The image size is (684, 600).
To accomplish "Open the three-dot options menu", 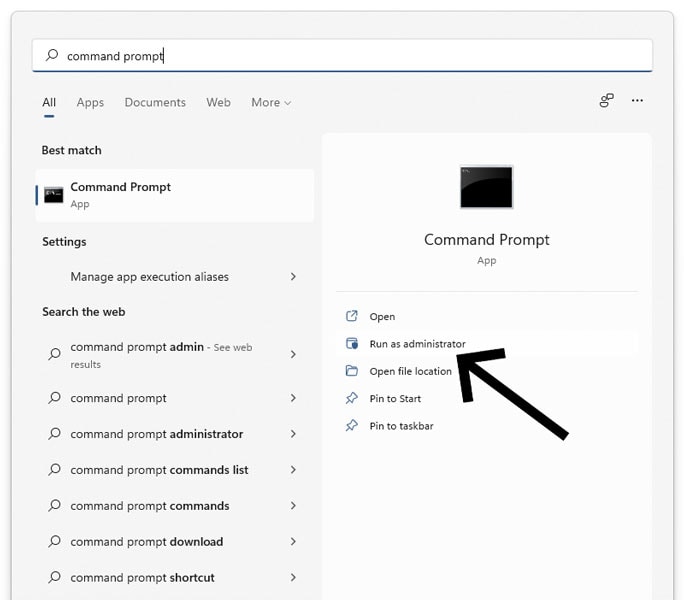I will pos(637,100).
